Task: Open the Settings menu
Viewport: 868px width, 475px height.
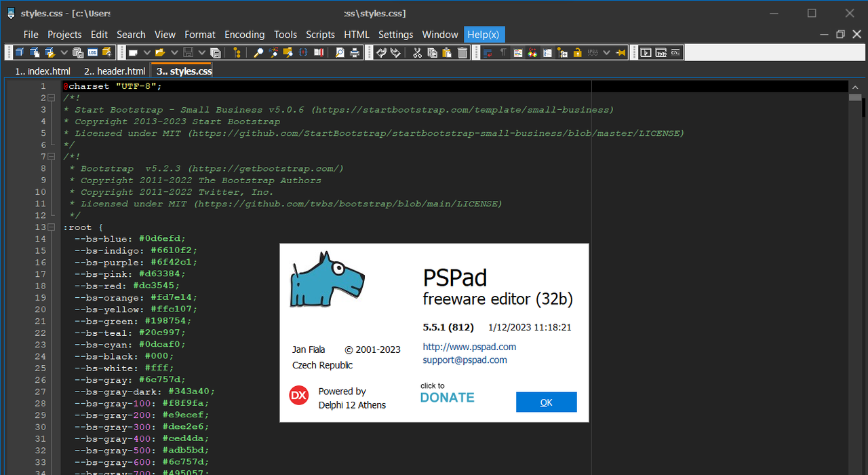Action: (395, 35)
